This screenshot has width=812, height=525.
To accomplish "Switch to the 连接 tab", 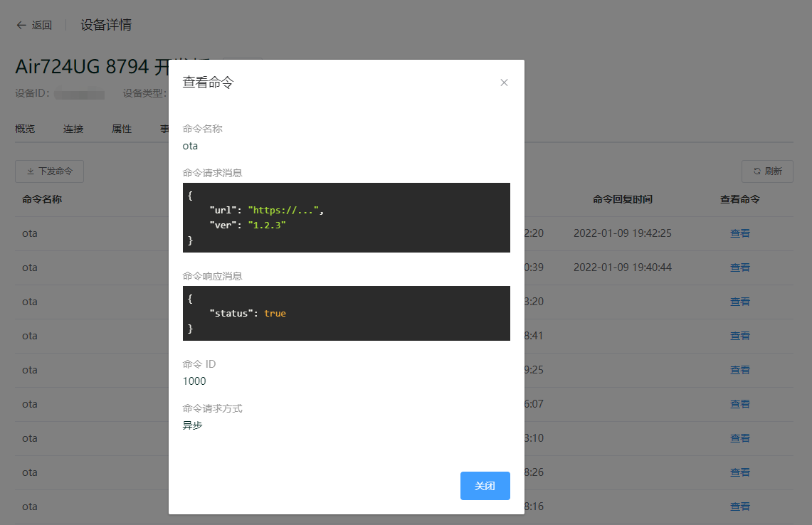I will coord(73,129).
